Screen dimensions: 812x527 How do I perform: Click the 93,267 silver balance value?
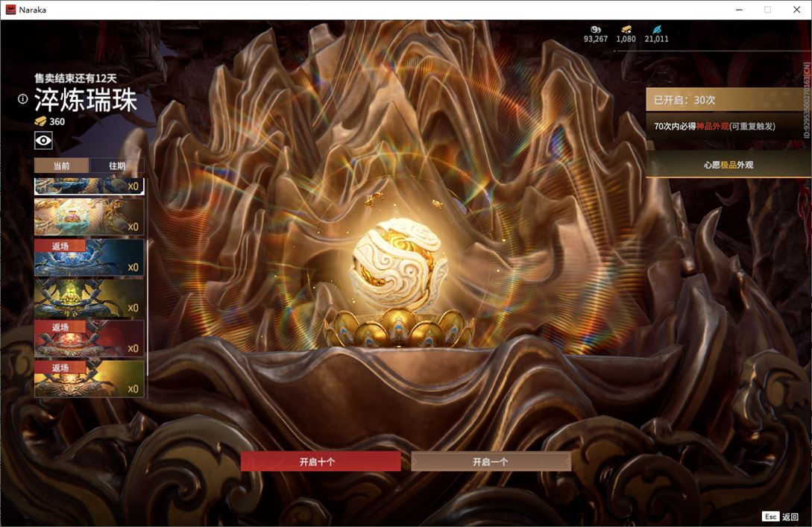pos(596,39)
